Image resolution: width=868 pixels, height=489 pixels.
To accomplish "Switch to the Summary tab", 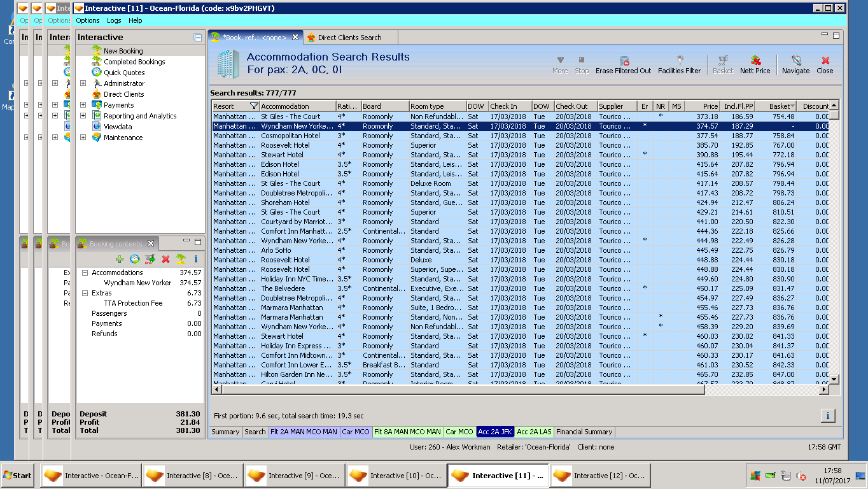I will 225,432.
